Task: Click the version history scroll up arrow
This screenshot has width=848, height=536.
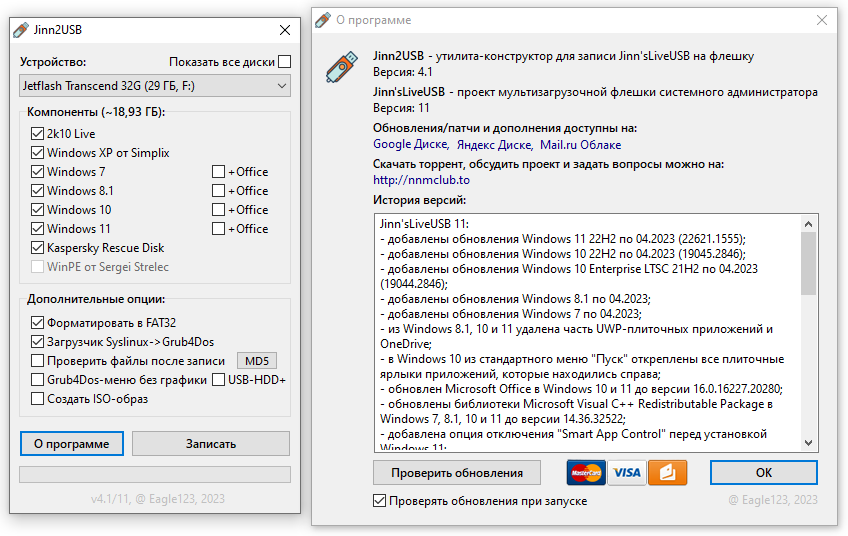Action: click(x=809, y=223)
